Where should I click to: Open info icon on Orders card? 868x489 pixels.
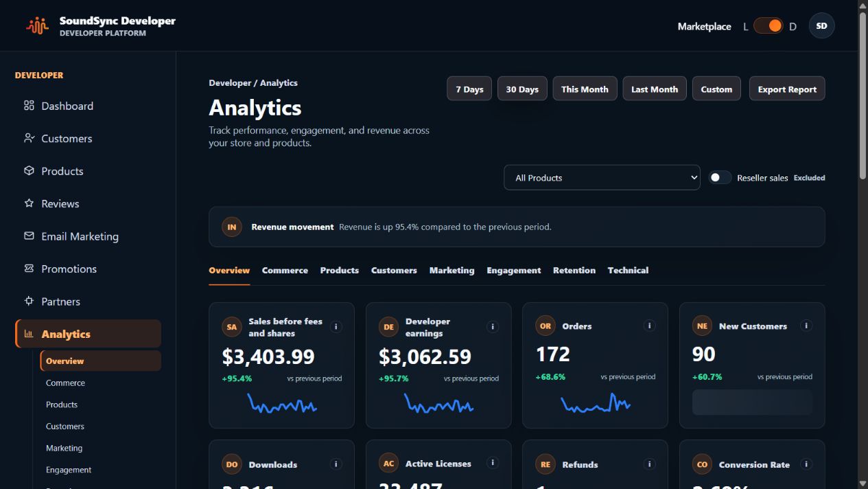click(x=650, y=326)
